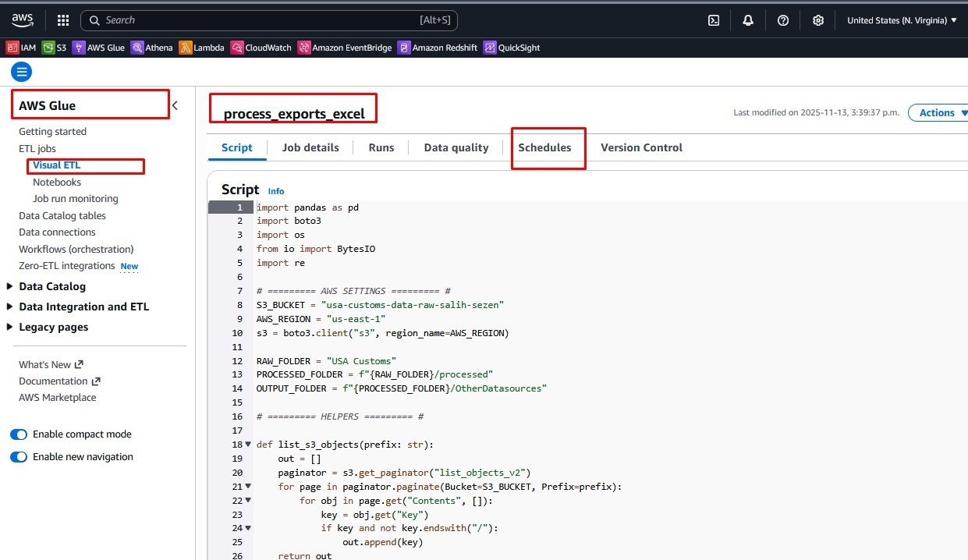Switch to the Job details tab
The height and width of the screenshot is (560, 968).
[310, 147]
